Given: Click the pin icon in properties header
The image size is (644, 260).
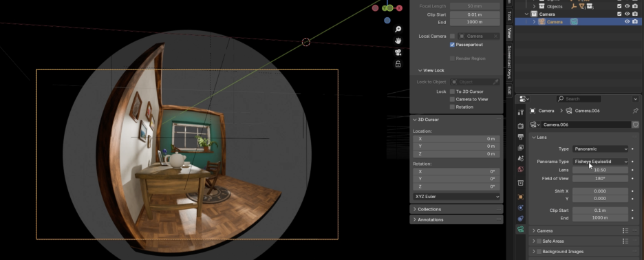Looking at the screenshot, I should point(635,111).
